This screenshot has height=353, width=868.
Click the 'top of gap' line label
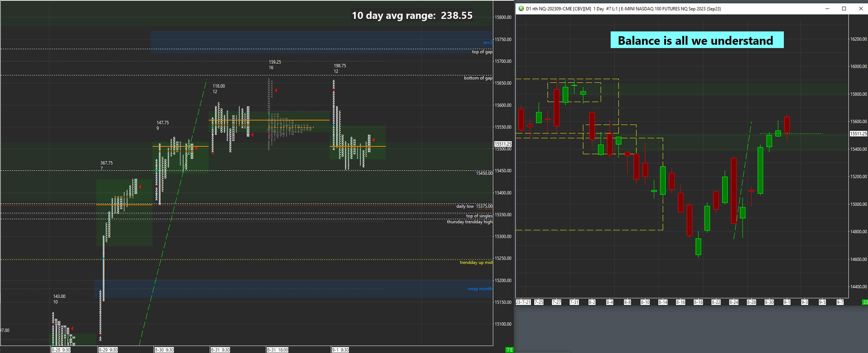click(x=482, y=52)
